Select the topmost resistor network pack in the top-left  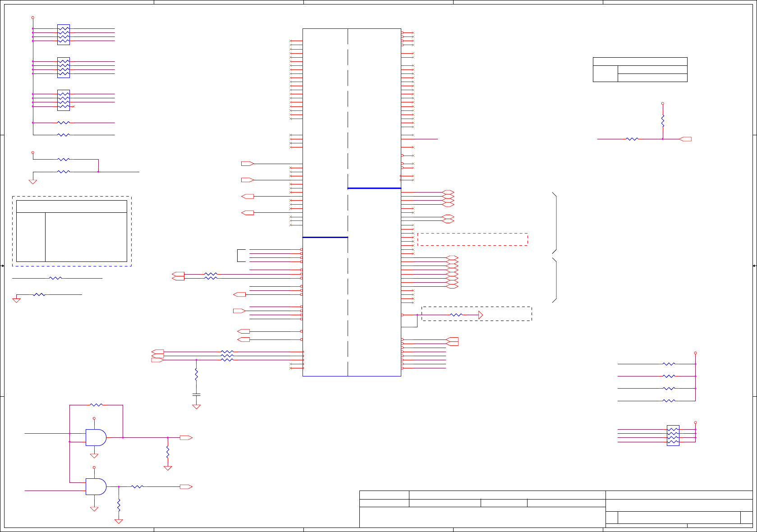coord(64,35)
